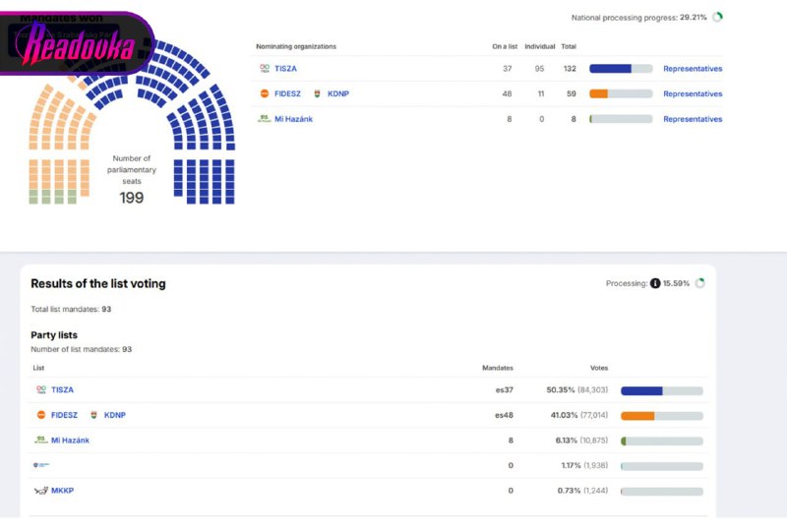Open the MKKP party list link
787x532 pixels.
point(62,491)
